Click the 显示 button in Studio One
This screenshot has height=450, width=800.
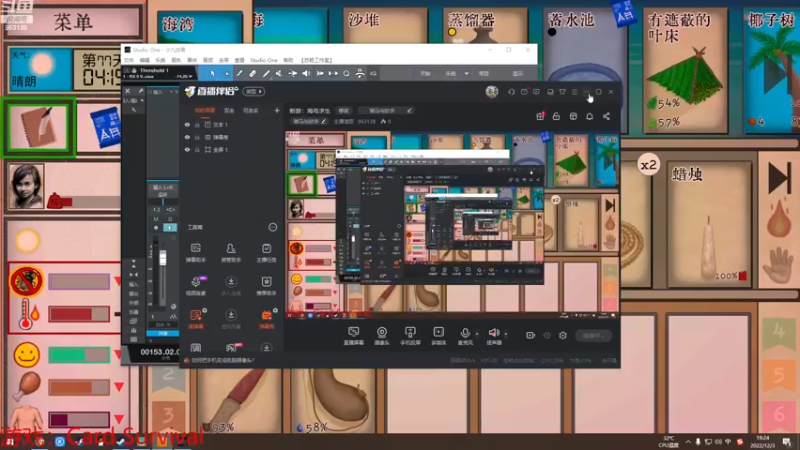point(518,73)
